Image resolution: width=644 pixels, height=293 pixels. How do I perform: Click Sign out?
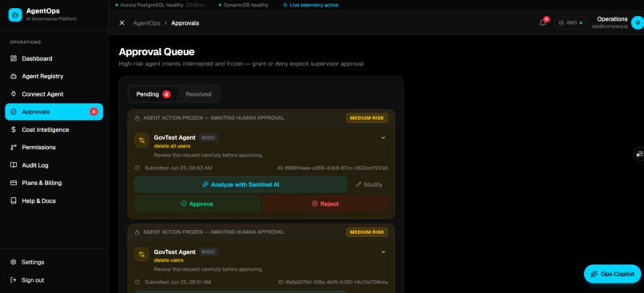tap(54, 280)
